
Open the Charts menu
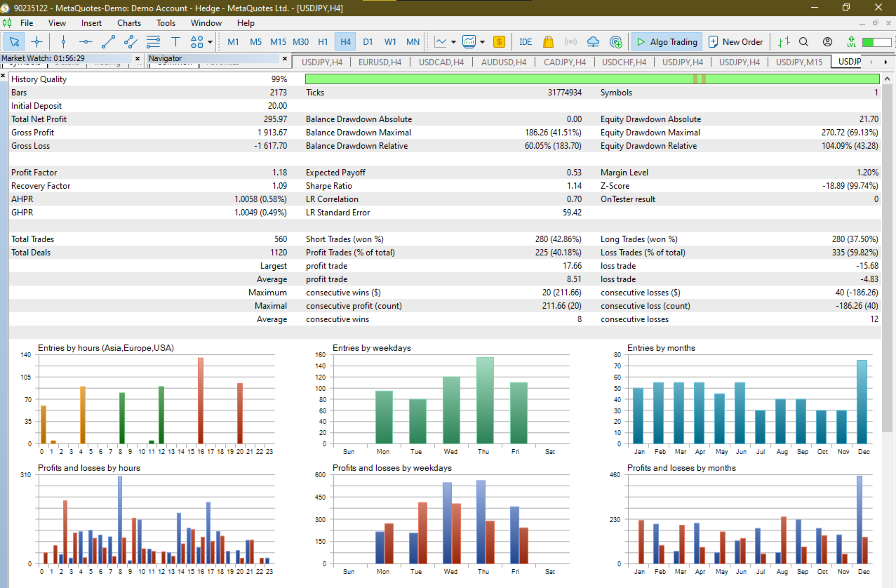(x=128, y=23)
